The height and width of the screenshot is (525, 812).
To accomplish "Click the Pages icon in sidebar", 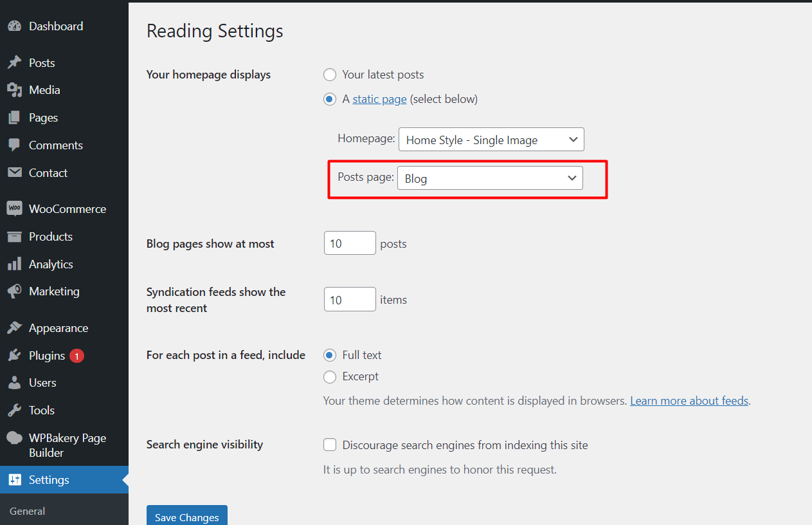I will (x=14, y=118).
